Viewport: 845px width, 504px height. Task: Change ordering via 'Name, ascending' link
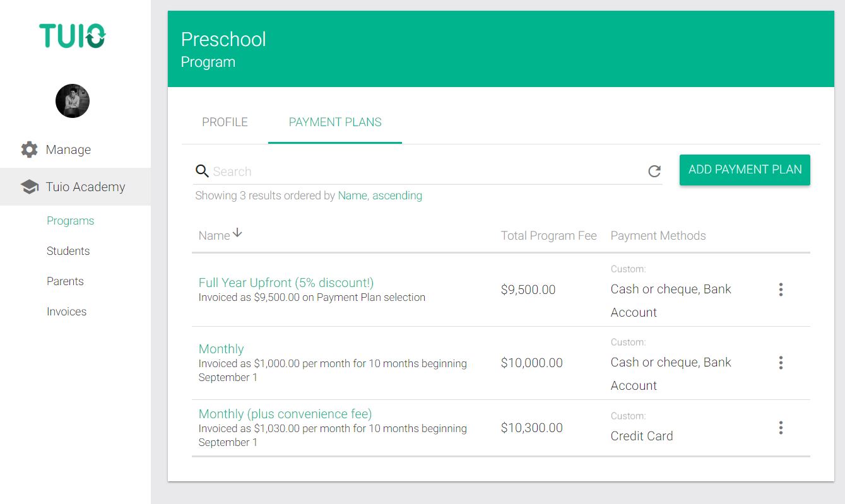click(x=380, y=196)
